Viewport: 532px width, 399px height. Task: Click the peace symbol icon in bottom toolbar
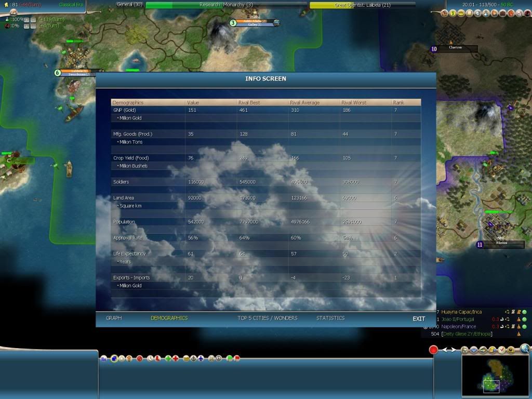click(219, 358)
